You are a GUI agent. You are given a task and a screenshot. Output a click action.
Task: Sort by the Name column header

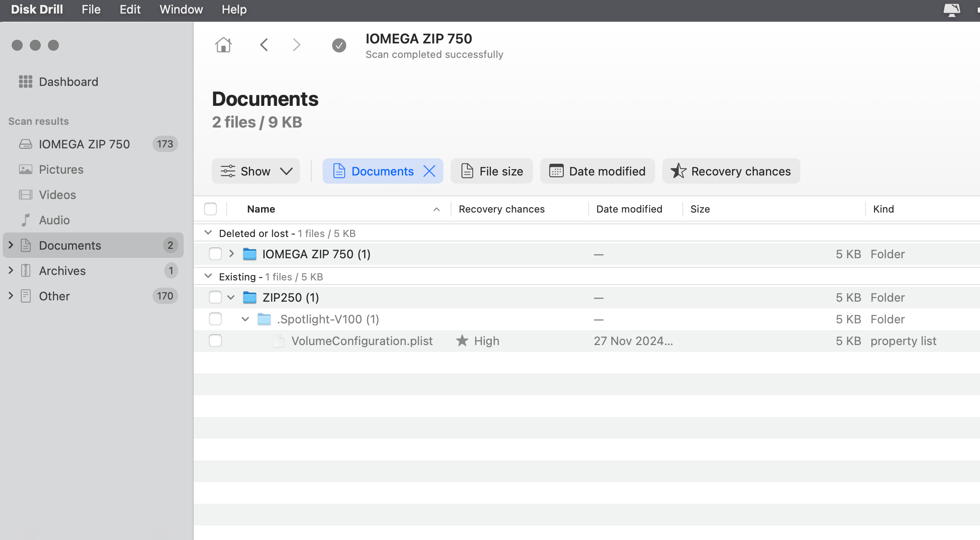[261, 209]
